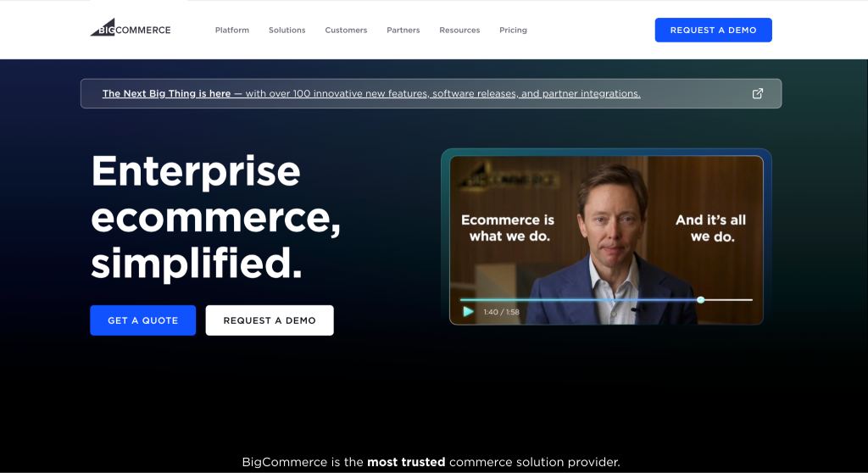Click the Get a Quote button

pyautogui.click(x=142, y=320)
